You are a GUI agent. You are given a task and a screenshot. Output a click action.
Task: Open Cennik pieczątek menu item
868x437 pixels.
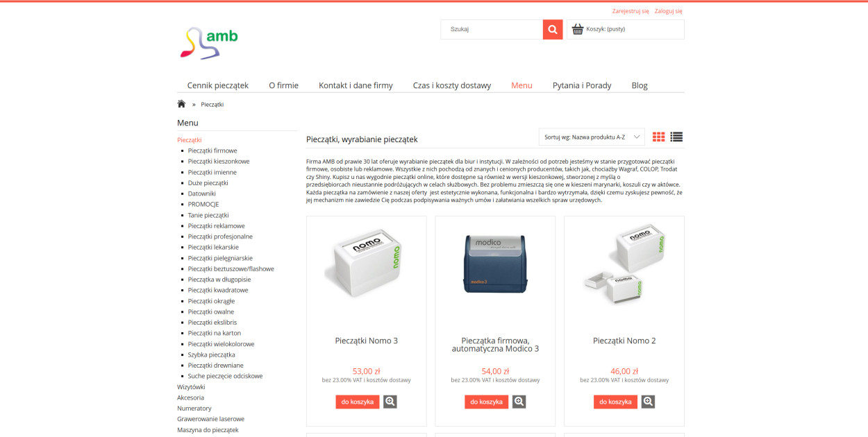coord(218,85)
